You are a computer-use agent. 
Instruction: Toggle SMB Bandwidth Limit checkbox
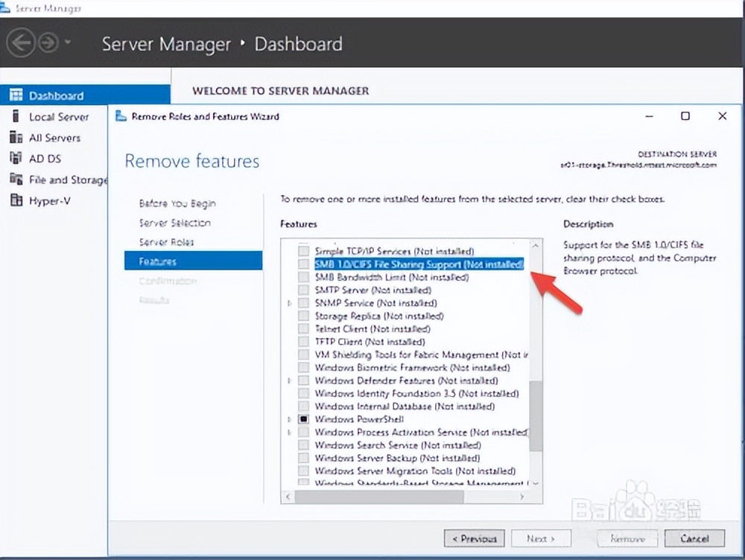pos(304,276)
